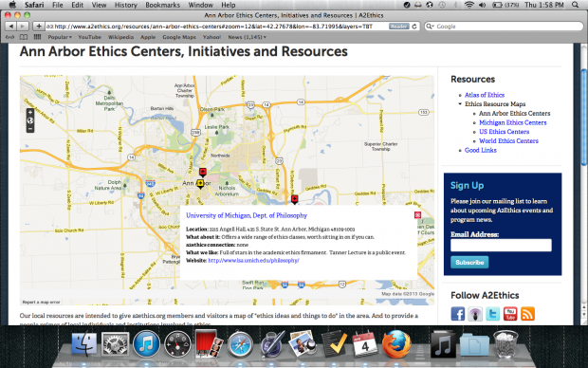Toggle the Reader button in address bar
Screen dimensions: 588x368
click(398, 27)
